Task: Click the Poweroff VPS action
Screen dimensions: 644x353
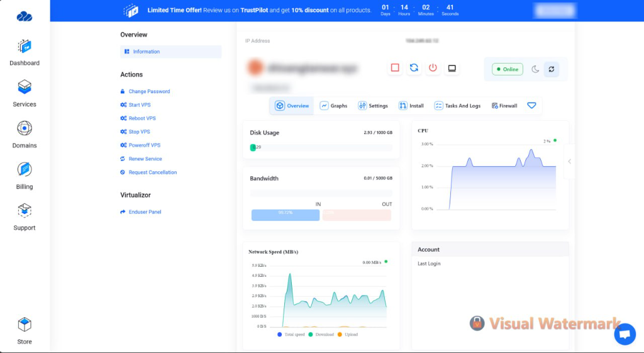Action: click(x=140, y=145)
